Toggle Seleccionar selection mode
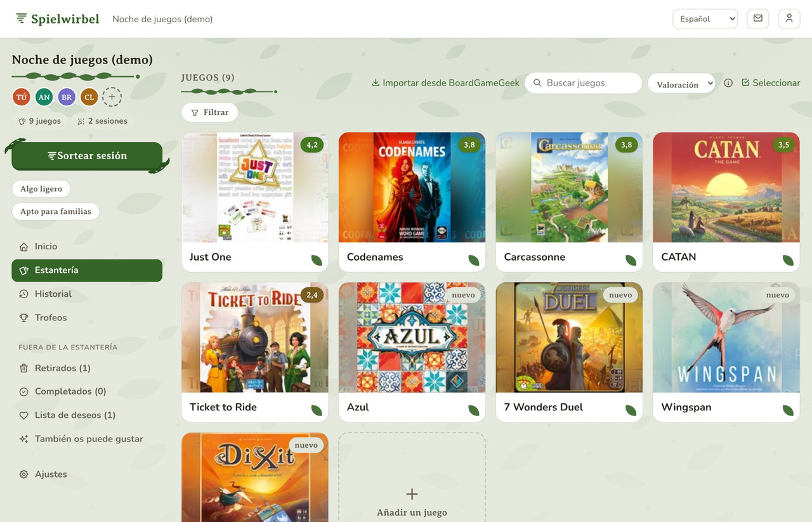The height and width of the screenshot is (522, 812). [x=771, y=83]
